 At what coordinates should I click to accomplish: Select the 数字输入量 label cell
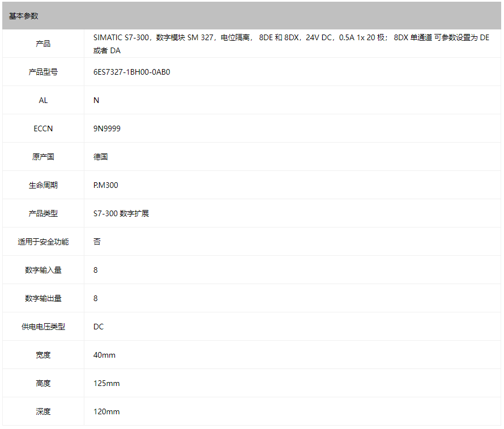tap(43, 270)
